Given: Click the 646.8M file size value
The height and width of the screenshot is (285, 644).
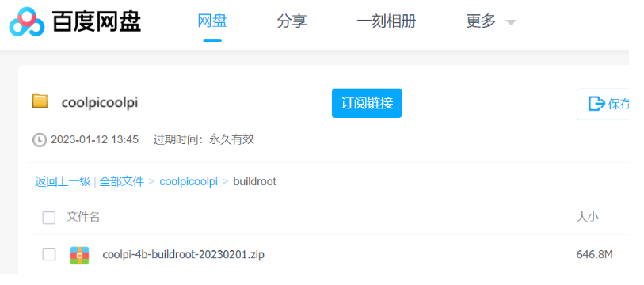Looking at the screenshot, I should 594,255.
